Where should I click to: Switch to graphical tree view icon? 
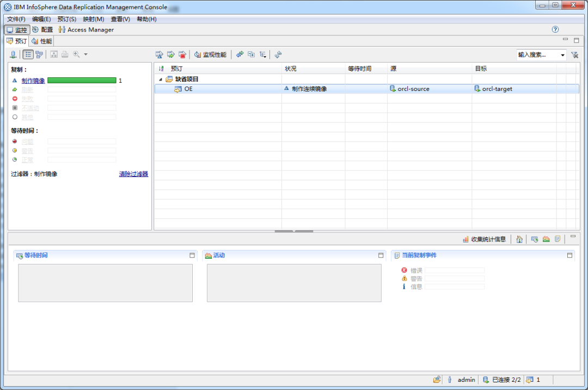pyautogui.click(x=39, y=55)
